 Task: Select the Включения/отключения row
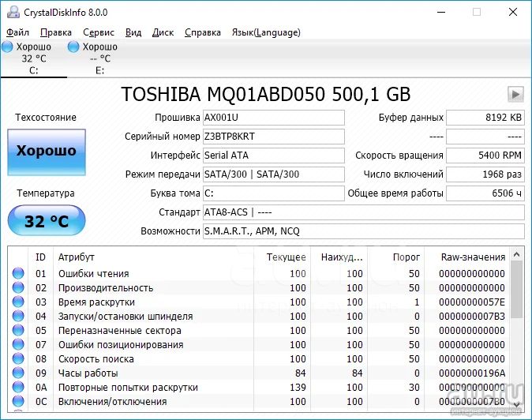click(259, 402)
